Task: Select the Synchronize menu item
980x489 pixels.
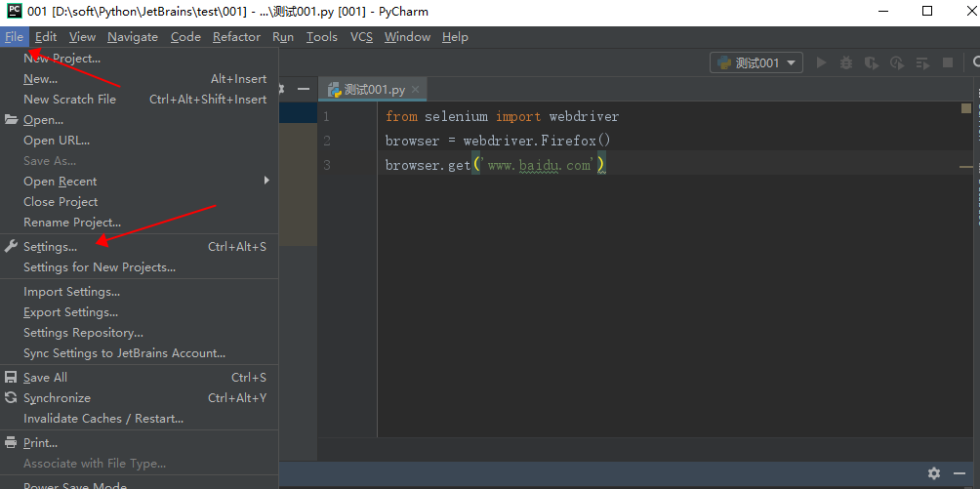Action: [x=139, y=397]
